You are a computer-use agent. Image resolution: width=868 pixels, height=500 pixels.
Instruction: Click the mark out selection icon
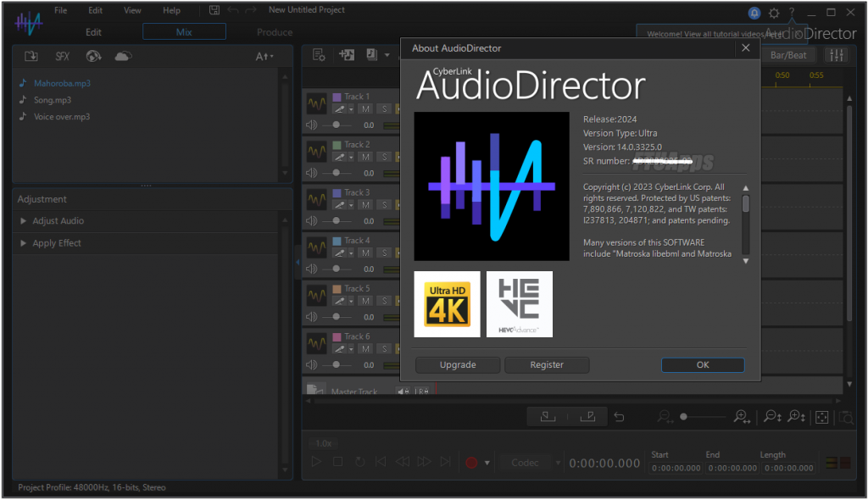coord(587,416)
